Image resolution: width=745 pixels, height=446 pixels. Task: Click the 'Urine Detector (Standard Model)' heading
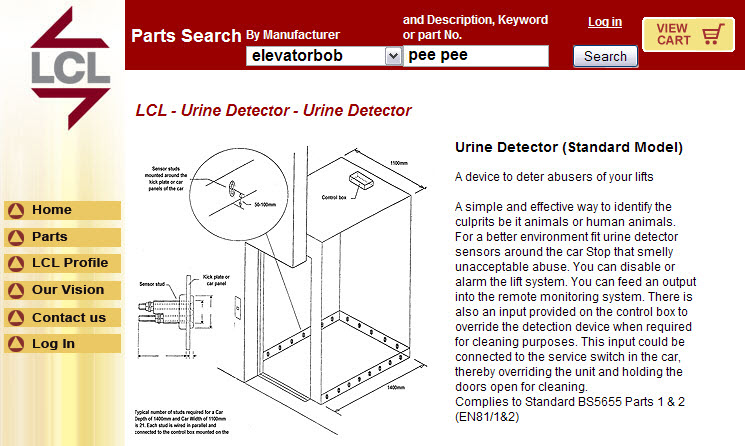pyautogui.click(x=569, y=147)
